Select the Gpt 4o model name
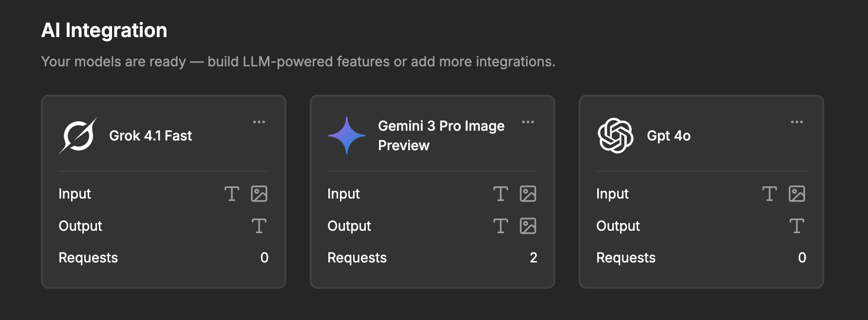868x320 pixels. (x=669, y=136)
